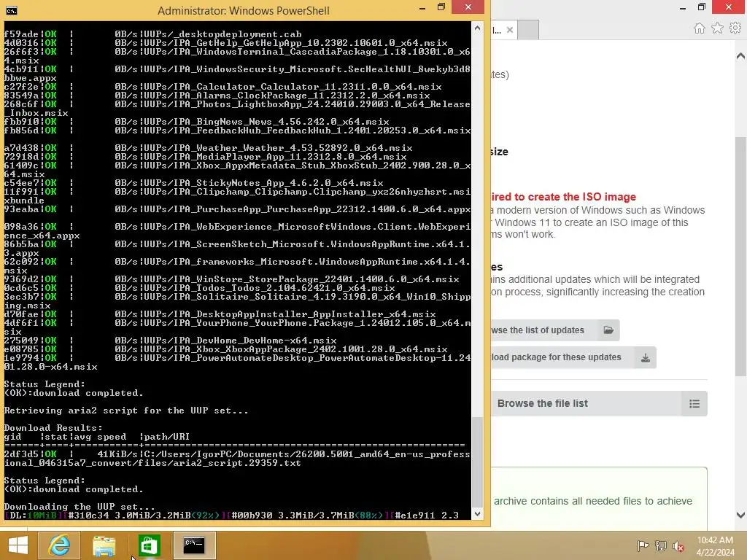
Task: Click the Browse the file list button
Action: [599, 404]
